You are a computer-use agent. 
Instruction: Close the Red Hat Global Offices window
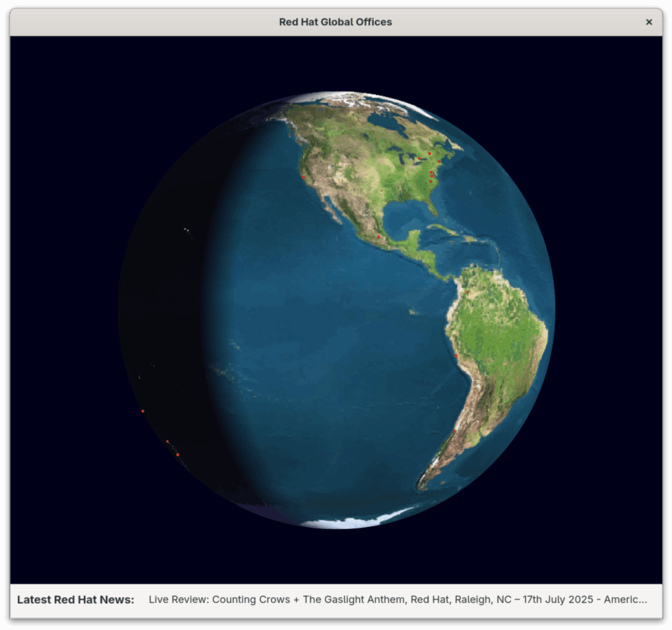pos(649,22)
